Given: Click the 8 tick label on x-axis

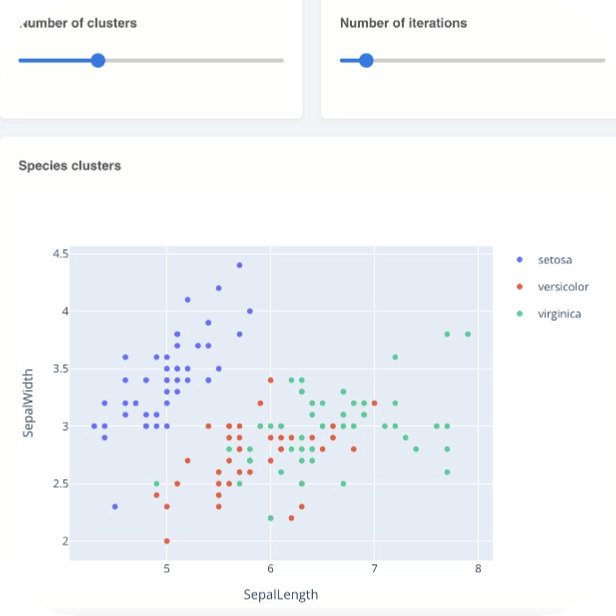Looking at the screenshot, I should [x=478, y=569].
